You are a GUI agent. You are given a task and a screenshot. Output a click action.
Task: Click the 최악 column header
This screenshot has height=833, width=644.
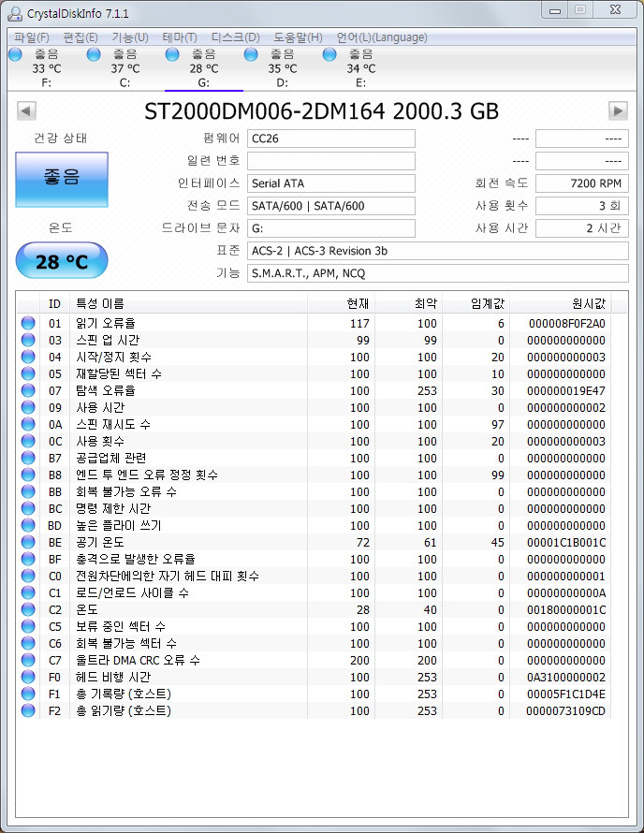pos(409,304)
